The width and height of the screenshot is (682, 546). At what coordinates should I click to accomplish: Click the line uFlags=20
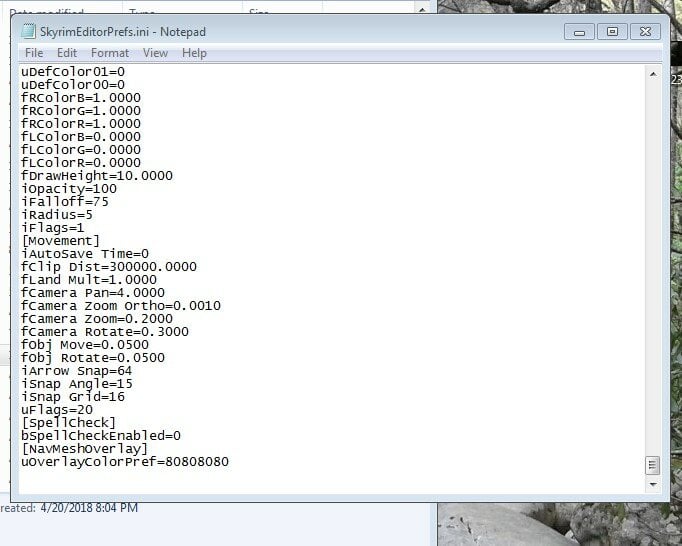click(x=57, y=410)
